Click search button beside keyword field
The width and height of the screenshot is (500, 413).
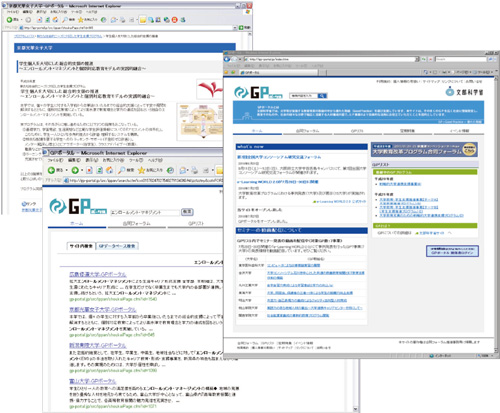coord(187,212)
